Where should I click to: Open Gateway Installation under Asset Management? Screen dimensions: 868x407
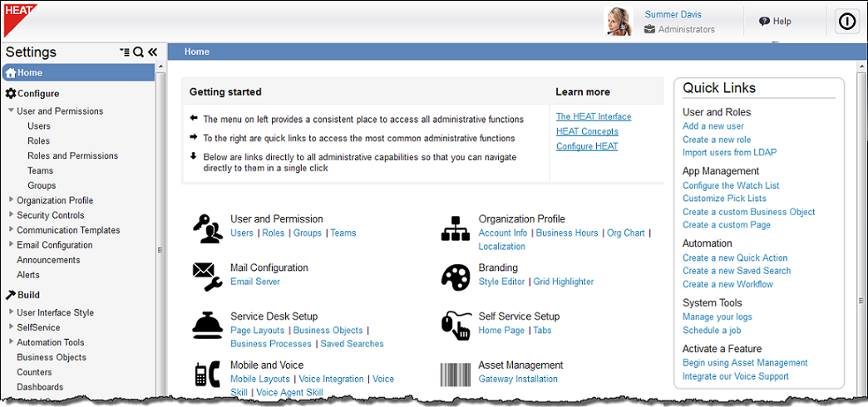(518, 379)
